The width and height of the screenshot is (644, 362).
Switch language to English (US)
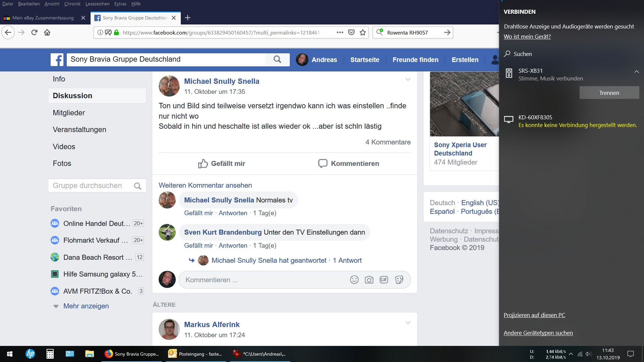coord(480,203)
